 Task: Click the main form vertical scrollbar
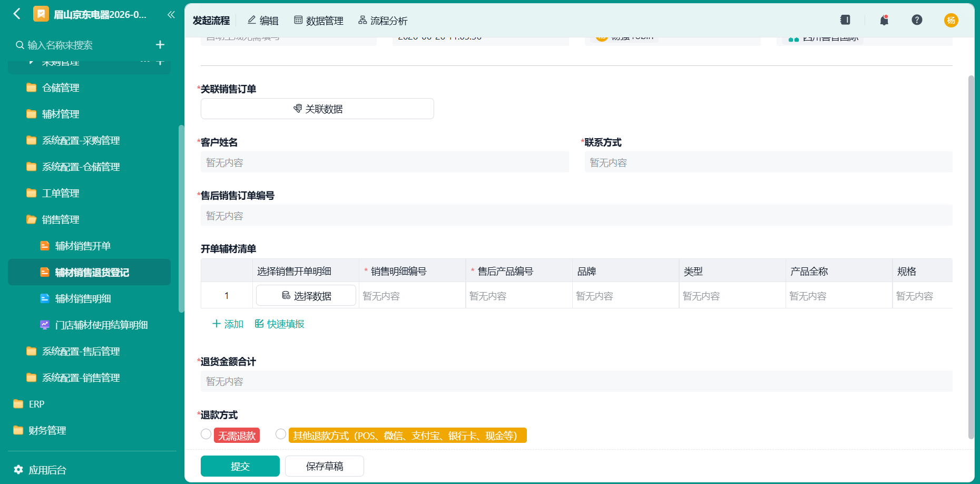[971, 257]
